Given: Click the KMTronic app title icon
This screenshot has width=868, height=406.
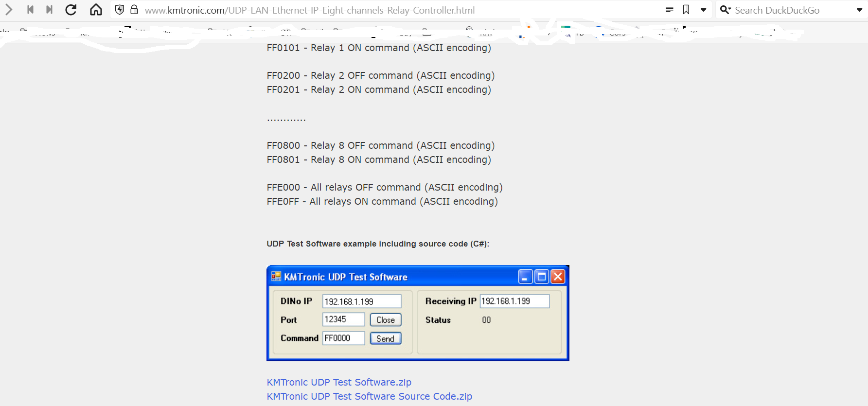Looking at the screenshot, I should pyautogui.click(x=276, y=277).
